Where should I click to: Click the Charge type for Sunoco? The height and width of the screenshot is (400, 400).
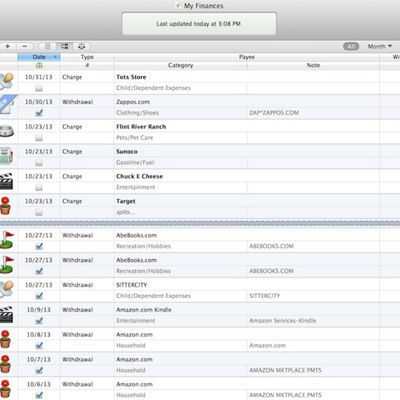click(x=72, y=152)
